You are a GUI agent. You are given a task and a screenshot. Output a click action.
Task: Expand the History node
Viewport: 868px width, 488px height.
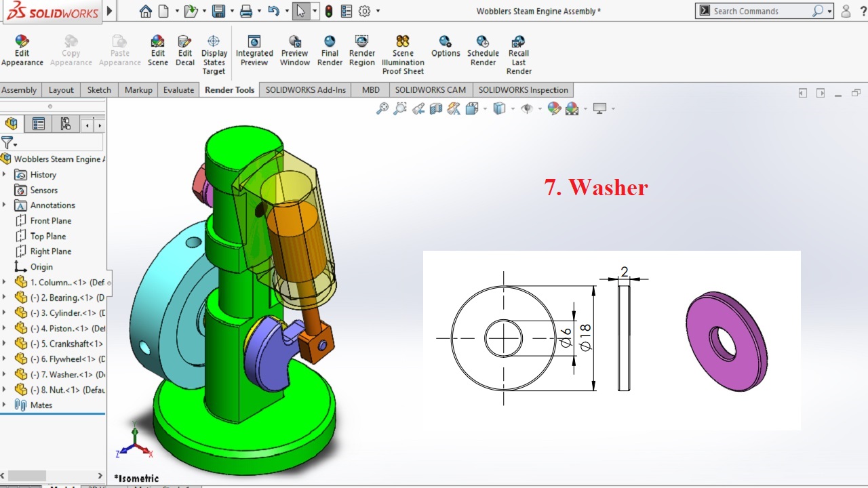pyautogui.click(x=4, y=174)
